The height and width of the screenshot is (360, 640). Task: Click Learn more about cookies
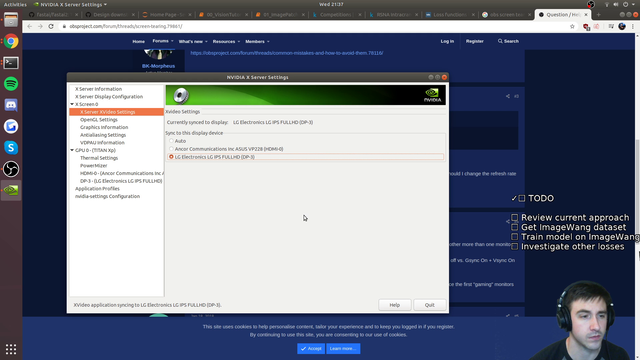pyautogui.click(x=343, y=349)
